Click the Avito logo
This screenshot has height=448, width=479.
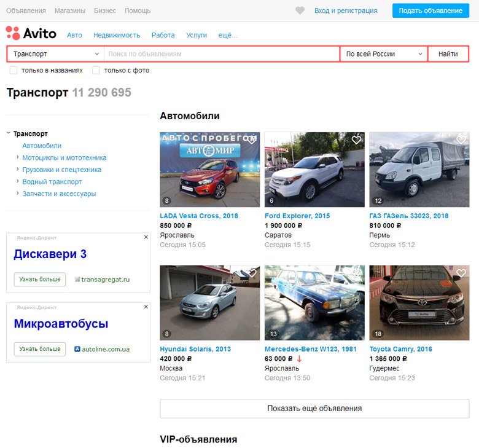tap(31, 33)
